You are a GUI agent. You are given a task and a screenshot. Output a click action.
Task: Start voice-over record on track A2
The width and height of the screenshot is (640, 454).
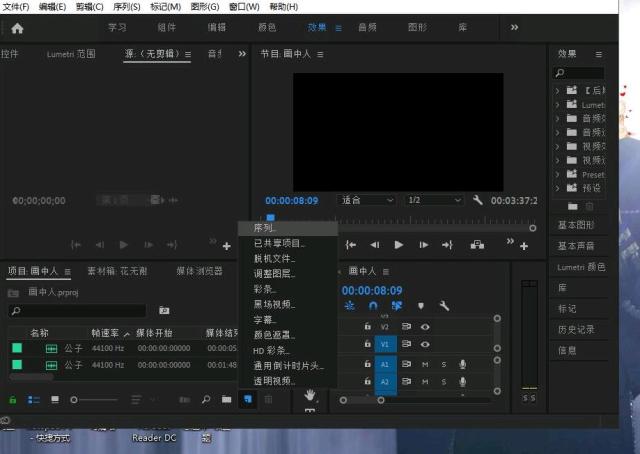point(462,381)
